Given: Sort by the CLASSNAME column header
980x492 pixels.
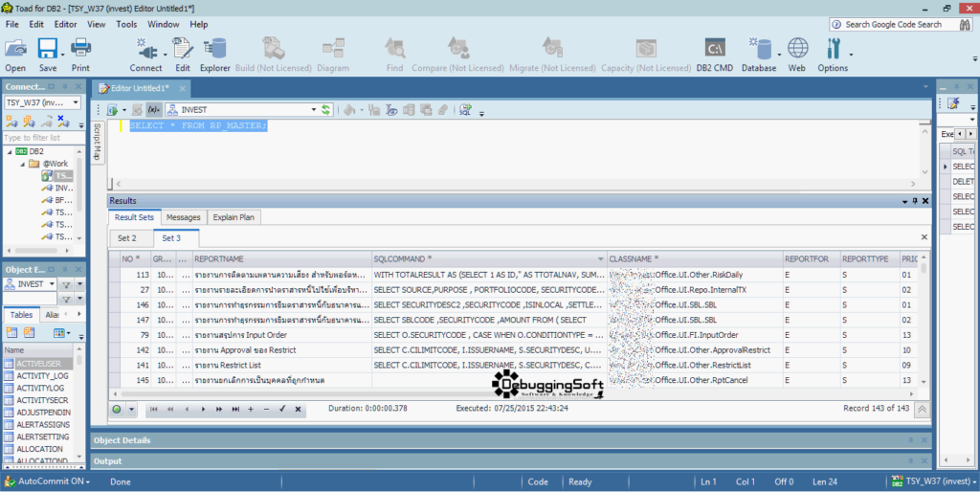Looking at the screenshot, I should click(695, 258).
